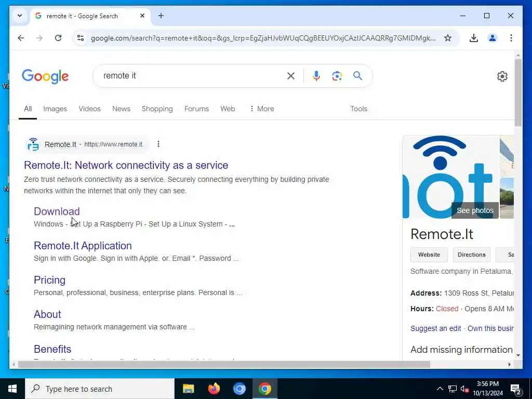This screenshot has width=532, height=399.
Task: Open 'Remote.It: Network connectivity as a service' result
Action: click(x=126, y=165)
